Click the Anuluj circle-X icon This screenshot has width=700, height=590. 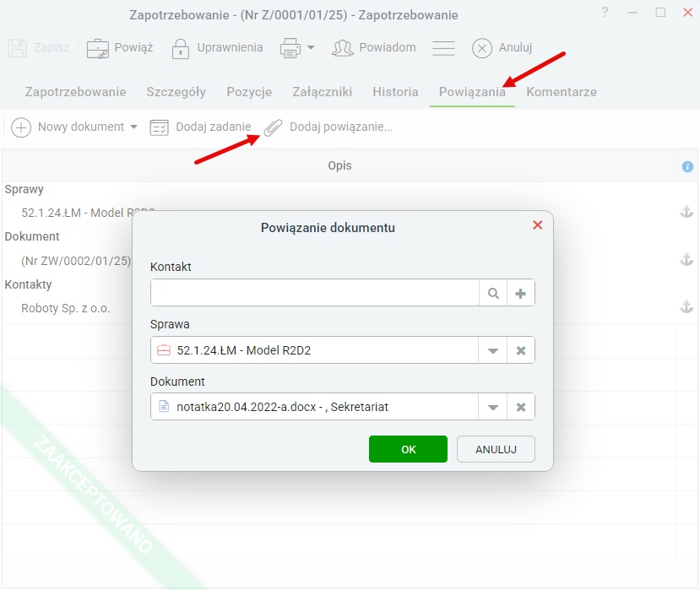tap(481, 48)
